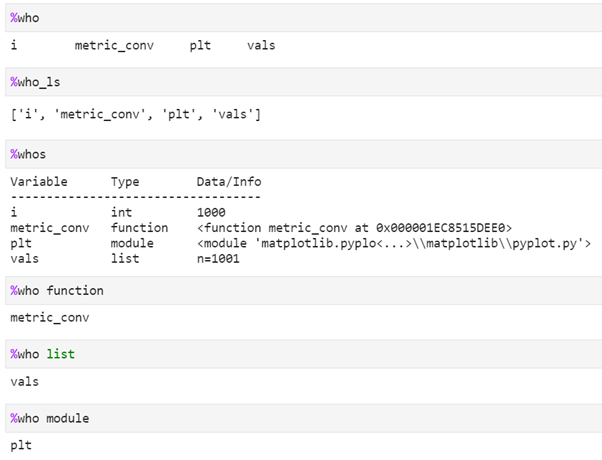This screenshot has width=602, height=460.
Task: Click the '%who function' code cell
Action: click(x=303, y=290)
